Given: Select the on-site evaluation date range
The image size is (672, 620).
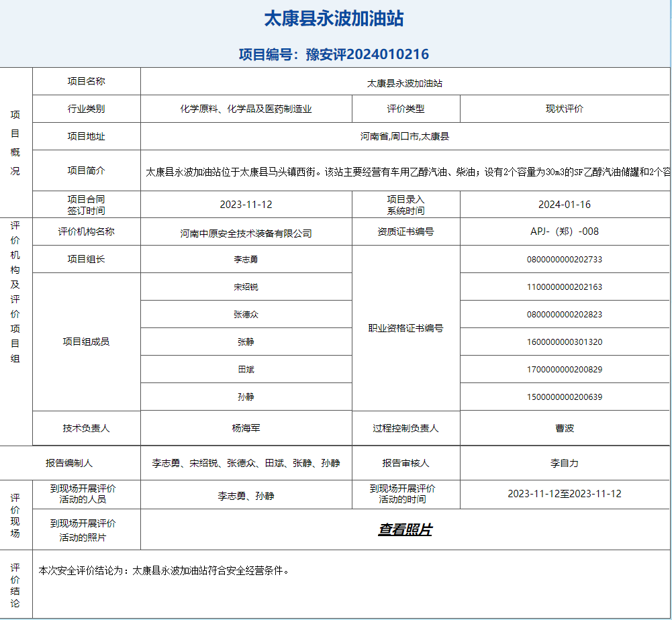Looking at the screenshot, I should (564, 494).
